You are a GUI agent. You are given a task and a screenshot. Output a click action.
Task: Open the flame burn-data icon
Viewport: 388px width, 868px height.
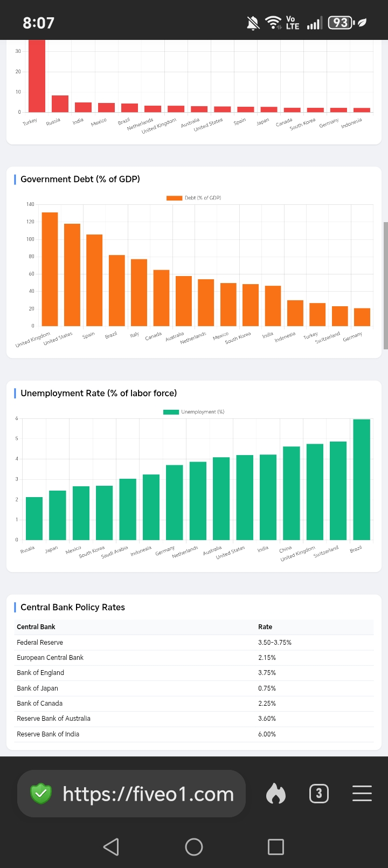pos(276,794)
